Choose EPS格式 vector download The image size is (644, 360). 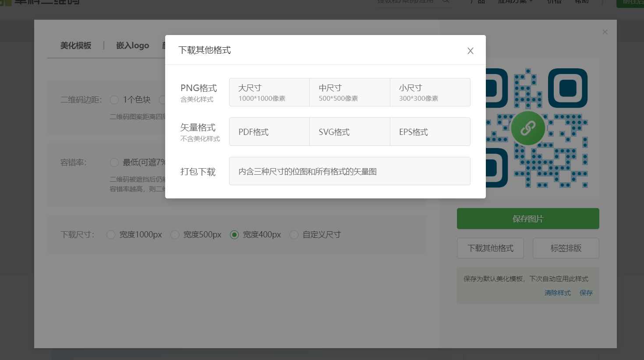point(430,132)
